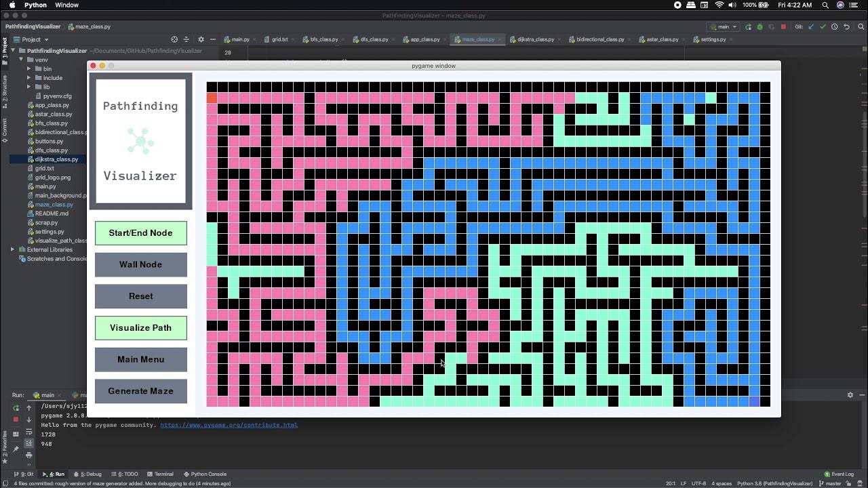Open the Python Console tool window

coord(205,474)
